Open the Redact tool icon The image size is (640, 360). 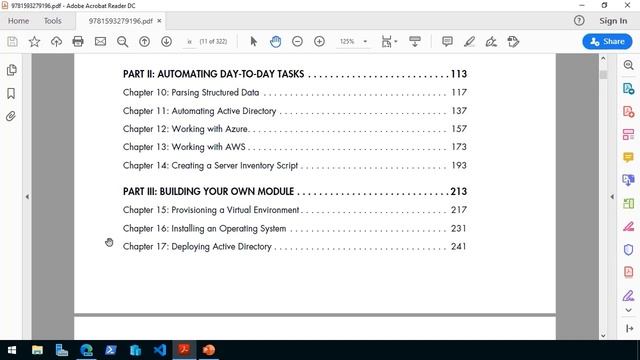(629, 226)
